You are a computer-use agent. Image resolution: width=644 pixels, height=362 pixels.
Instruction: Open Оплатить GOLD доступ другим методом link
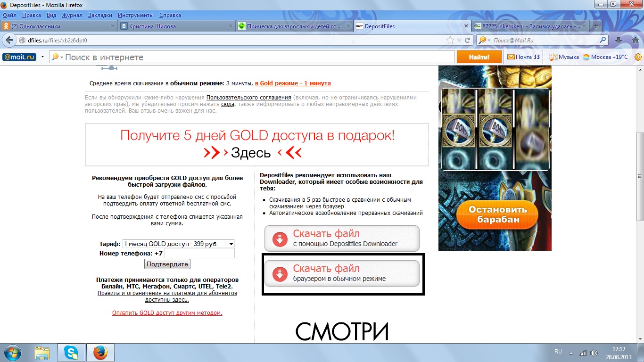click(x=167, y=313)
